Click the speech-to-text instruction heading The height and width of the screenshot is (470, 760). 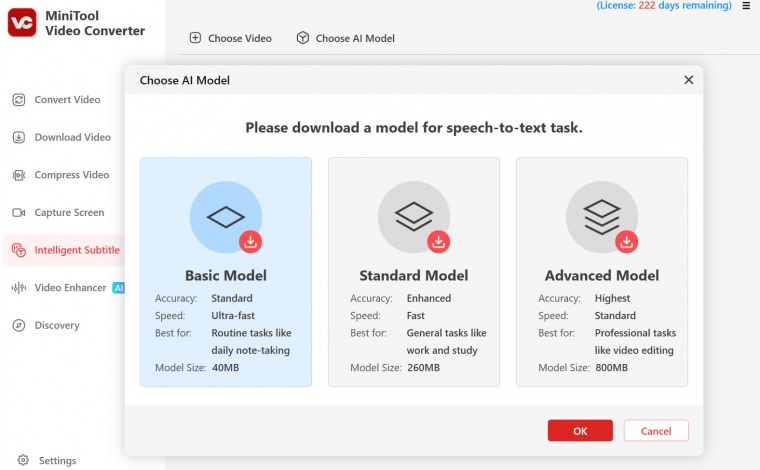(414, 128)
